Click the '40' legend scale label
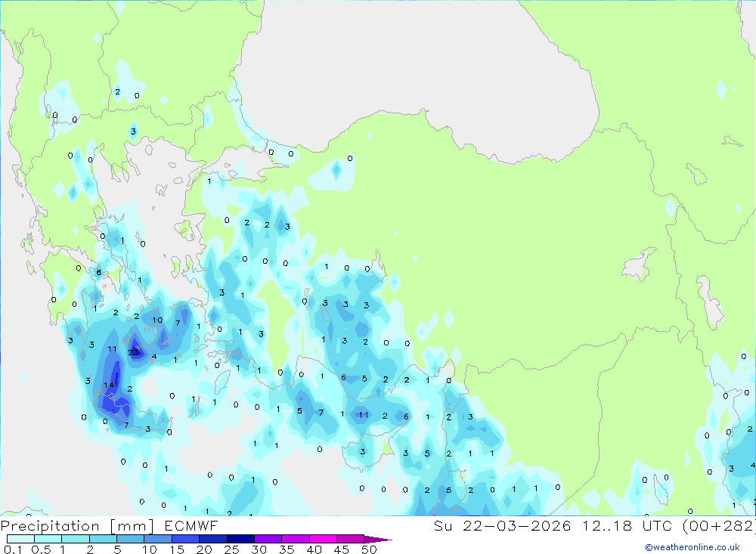This screenshot has width=756, height=554. pos(314,549)
